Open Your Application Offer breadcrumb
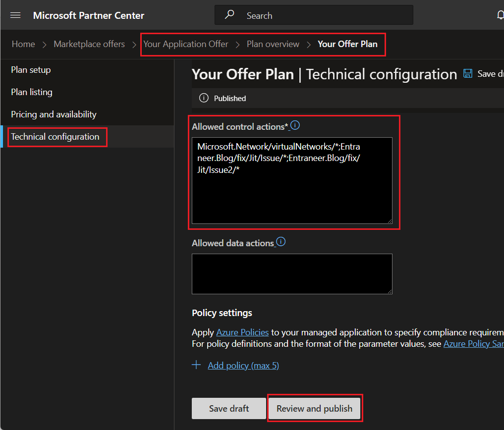Image resolution: width=504 pixels, height=430 pixels. pyautogui.click(x=186, y=44)
